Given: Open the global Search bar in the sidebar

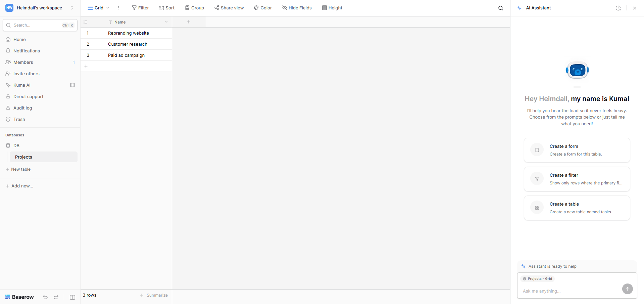Looking at the screenshot, I should [x=40, y=25].
